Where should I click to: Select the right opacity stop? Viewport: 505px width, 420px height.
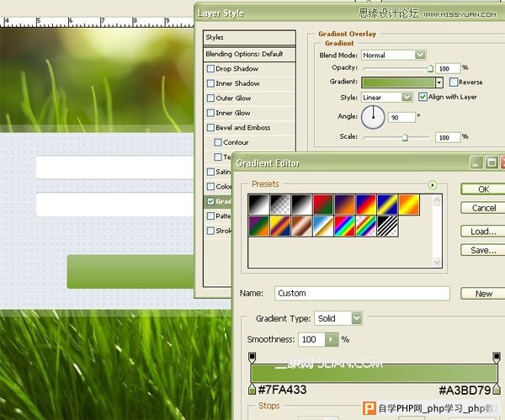497,357
